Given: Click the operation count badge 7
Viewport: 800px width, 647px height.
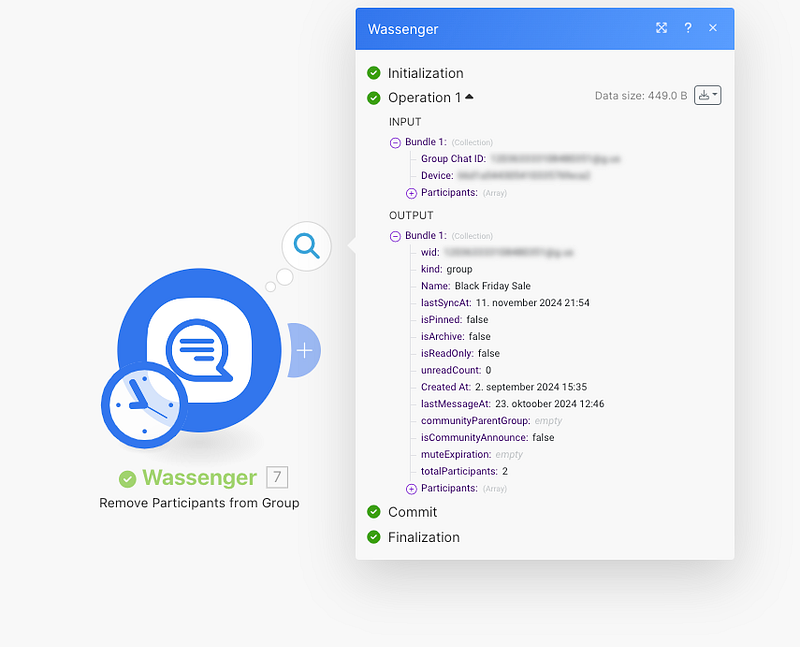Looking at the screenshot, I should [x=276, y=478].
